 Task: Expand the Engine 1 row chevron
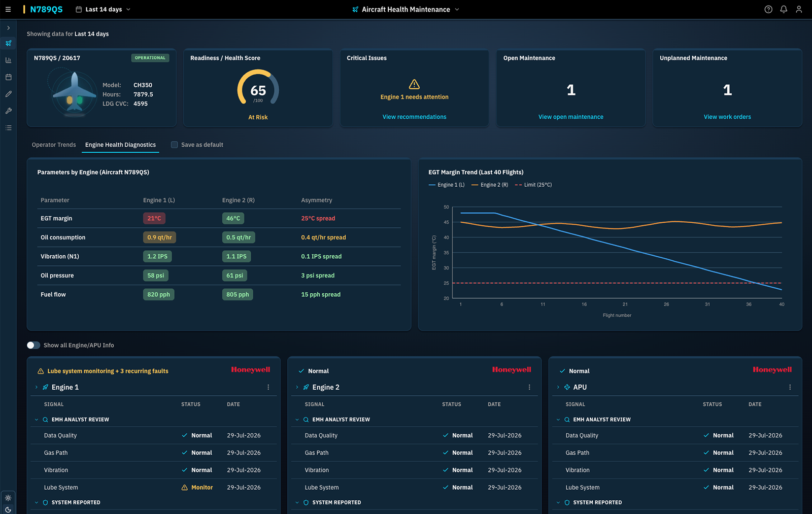pyautogui.click(x=37, y=387)
